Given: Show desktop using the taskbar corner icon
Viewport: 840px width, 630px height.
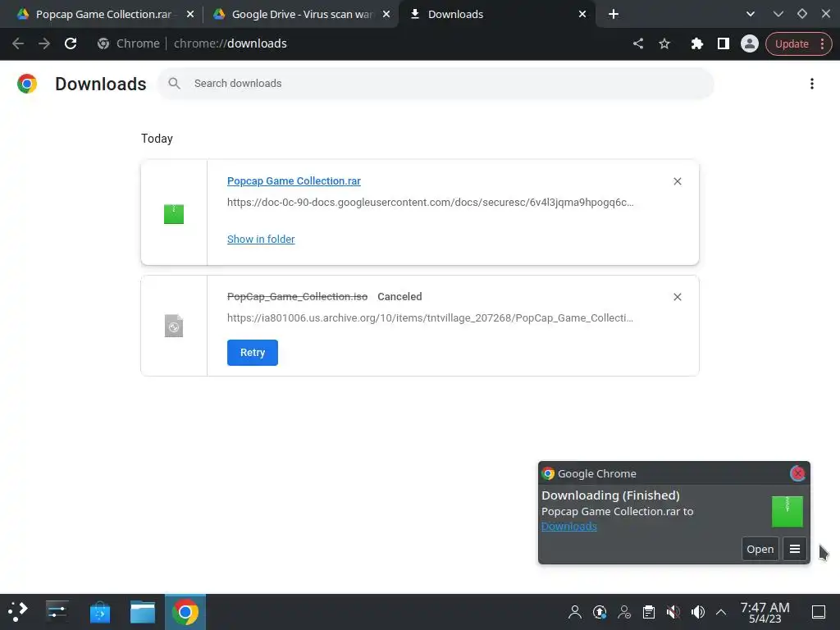Looking at the screenshot, I should (x=819, y=612).
